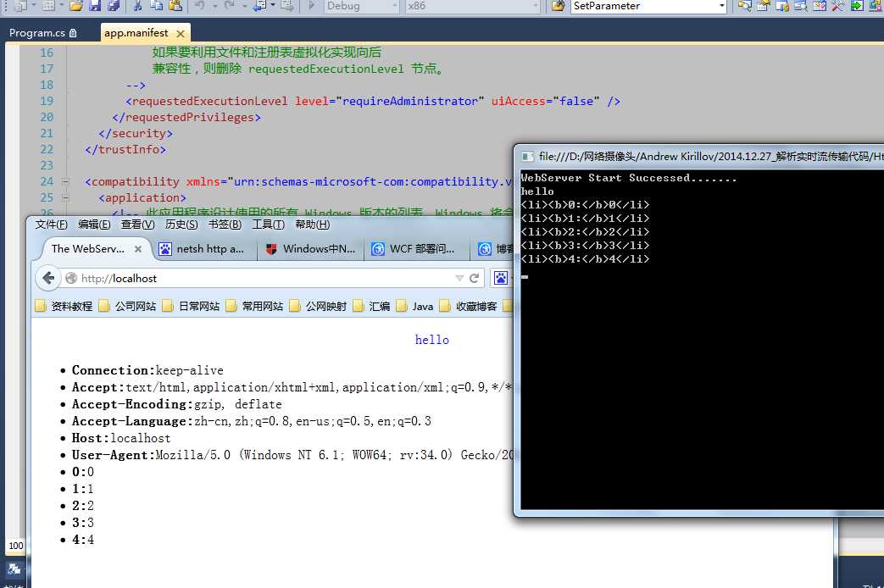Add new item using toolbar grid icon
884x588 pixels.
pos(48,6)
